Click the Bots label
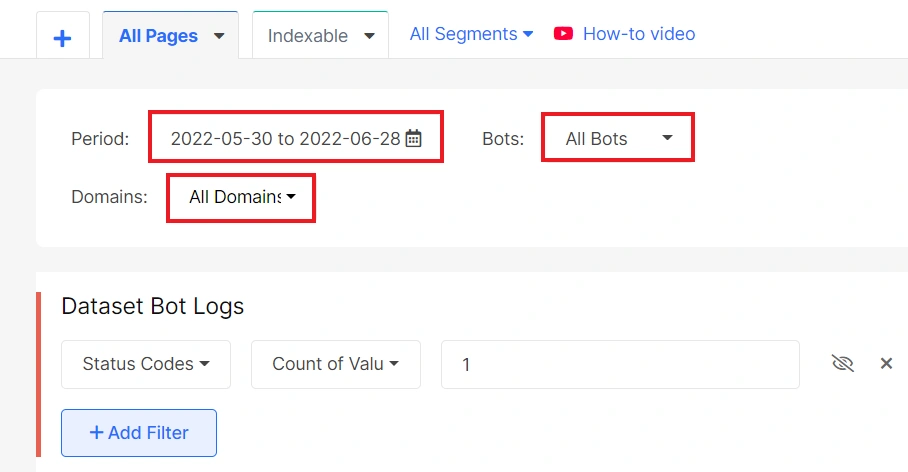The height and width of the screenshot is (472, 908). [503, 139]
